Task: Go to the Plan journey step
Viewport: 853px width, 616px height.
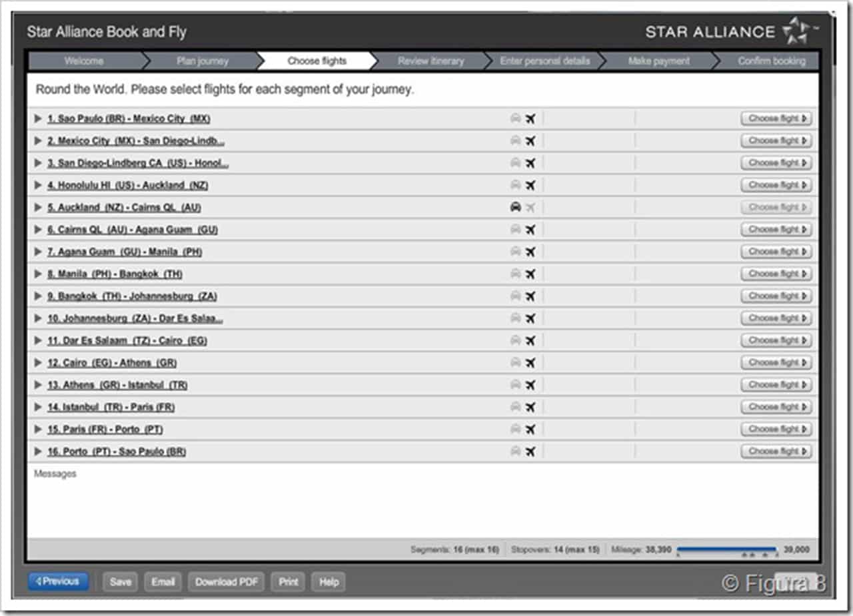Action: pos(203,61)
